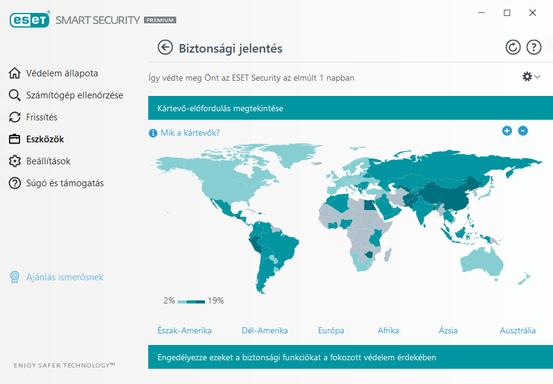Click the ESET logo in the header
Screen dimensions: 553x384
tap(29, 20)
